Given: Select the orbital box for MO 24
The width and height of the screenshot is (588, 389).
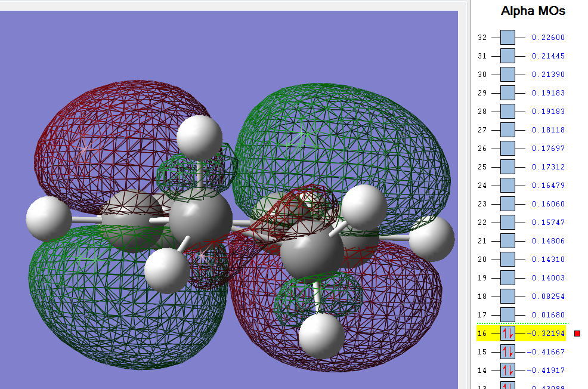Looking at the screenshot, I should [x=507, y=186].
